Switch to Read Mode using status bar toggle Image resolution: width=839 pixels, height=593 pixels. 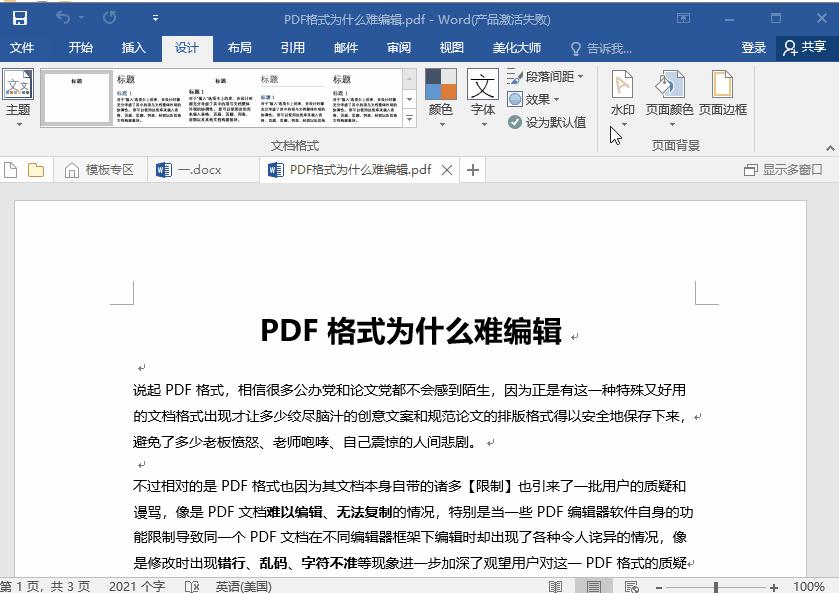click(x=556, y=586)
